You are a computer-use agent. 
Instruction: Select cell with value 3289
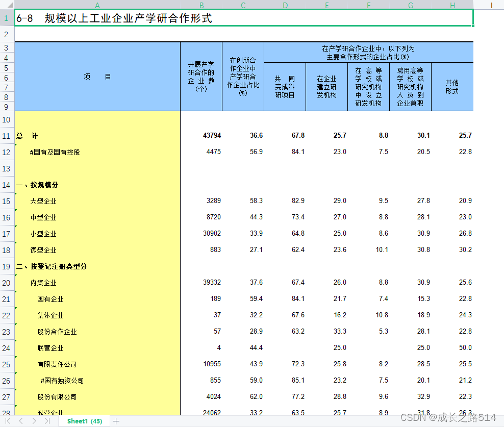[x=201, y=200]
